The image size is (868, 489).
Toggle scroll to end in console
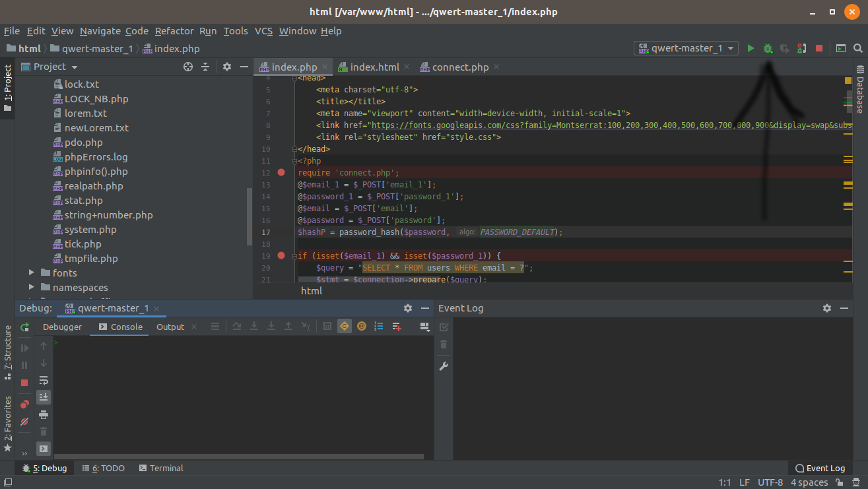(44, 397)
